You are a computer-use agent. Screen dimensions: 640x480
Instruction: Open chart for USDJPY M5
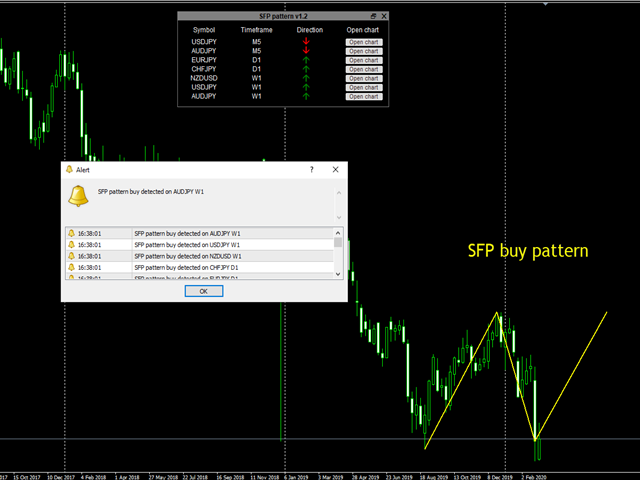point(363,42)
